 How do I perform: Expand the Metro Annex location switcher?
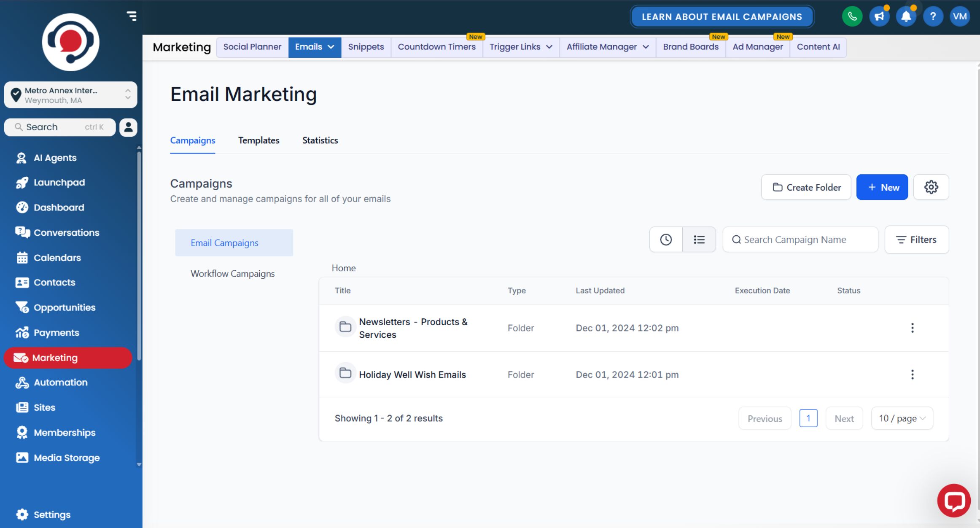point(70,95)
